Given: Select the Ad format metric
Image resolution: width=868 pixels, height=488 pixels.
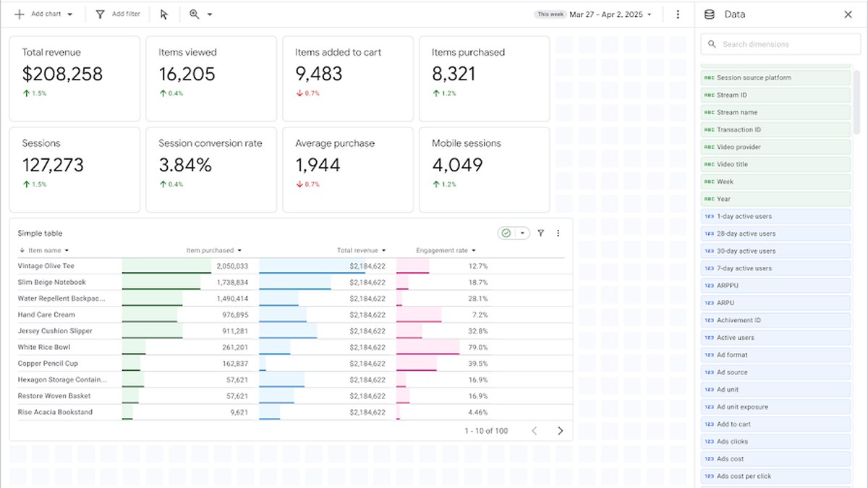Looking at the screenshot, I should (x=776, y=355).
